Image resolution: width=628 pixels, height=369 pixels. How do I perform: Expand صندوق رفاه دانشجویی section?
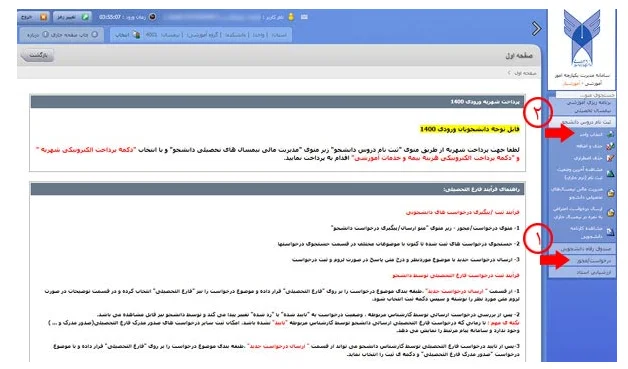[x=582, y=249]
